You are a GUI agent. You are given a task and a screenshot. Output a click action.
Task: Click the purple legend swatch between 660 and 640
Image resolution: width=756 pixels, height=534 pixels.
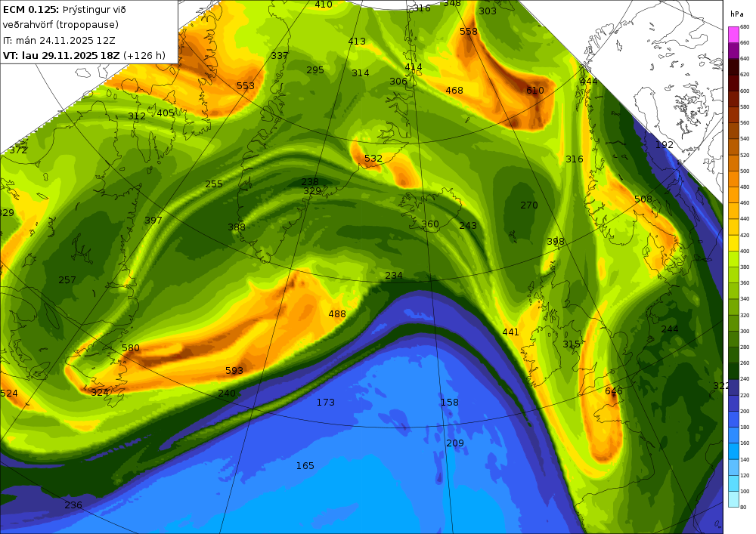[733, 51]
